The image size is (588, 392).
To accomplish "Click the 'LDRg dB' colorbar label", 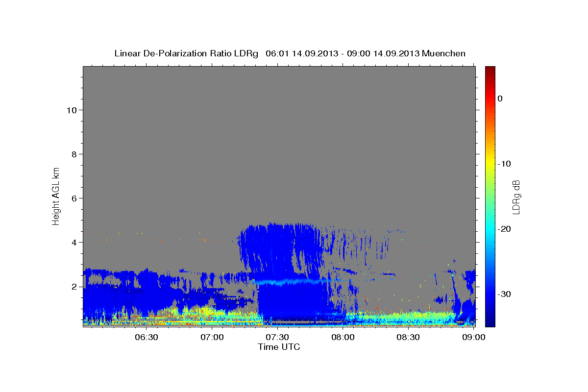I will (515, 197).
